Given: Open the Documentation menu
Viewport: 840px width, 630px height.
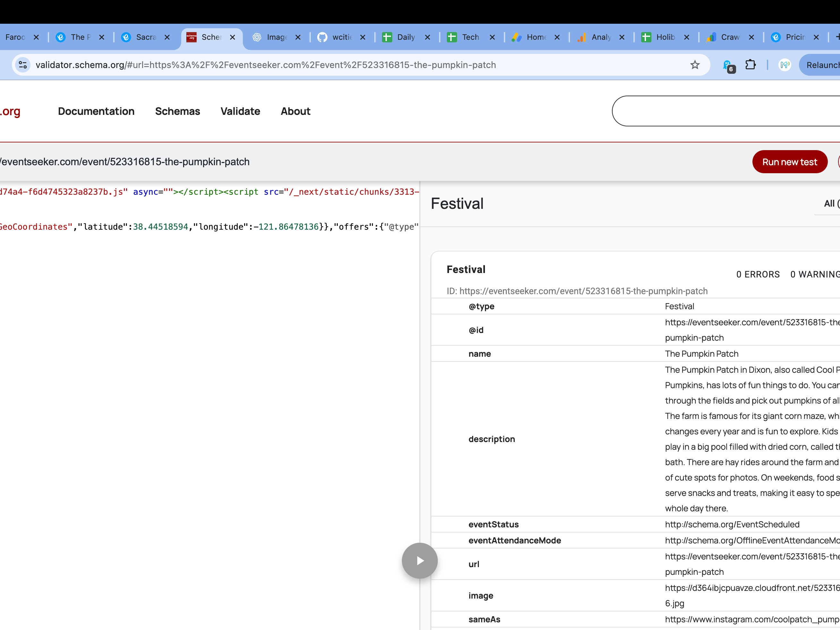Looking at the screenshot, I should (x=96, y=111).
